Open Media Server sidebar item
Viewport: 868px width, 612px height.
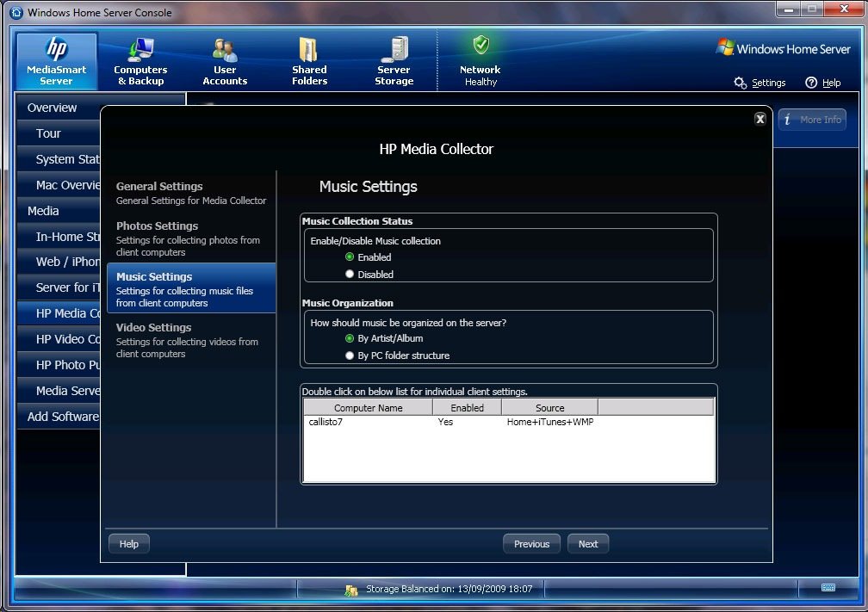pos(59,391)
